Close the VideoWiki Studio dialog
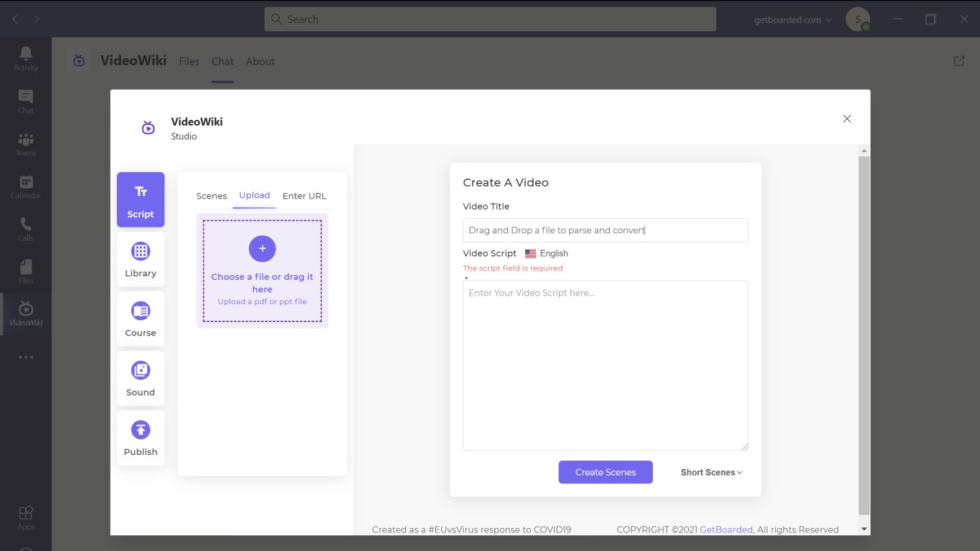Screen dimensions: 980x551 click(x=847, y=118)
